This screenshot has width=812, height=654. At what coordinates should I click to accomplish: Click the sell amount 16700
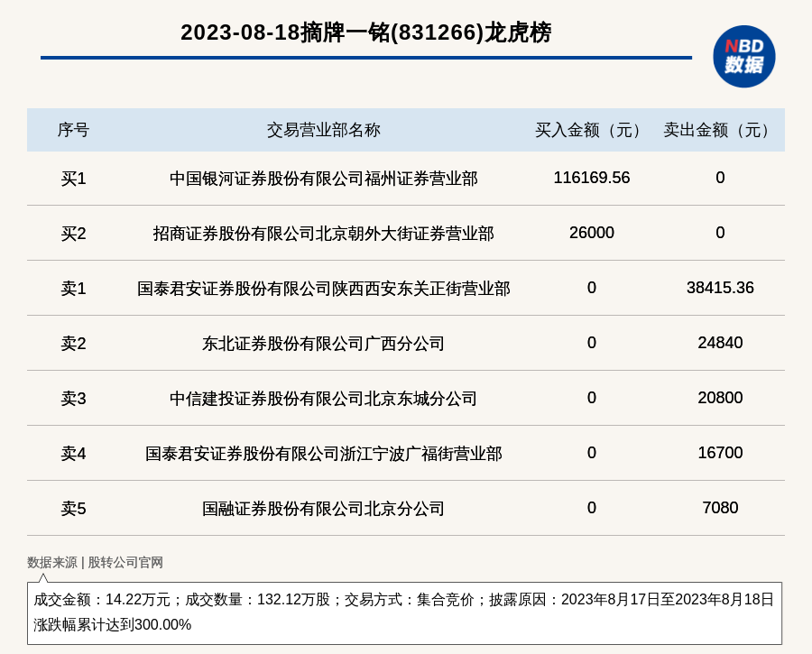[x=720, y=453]
